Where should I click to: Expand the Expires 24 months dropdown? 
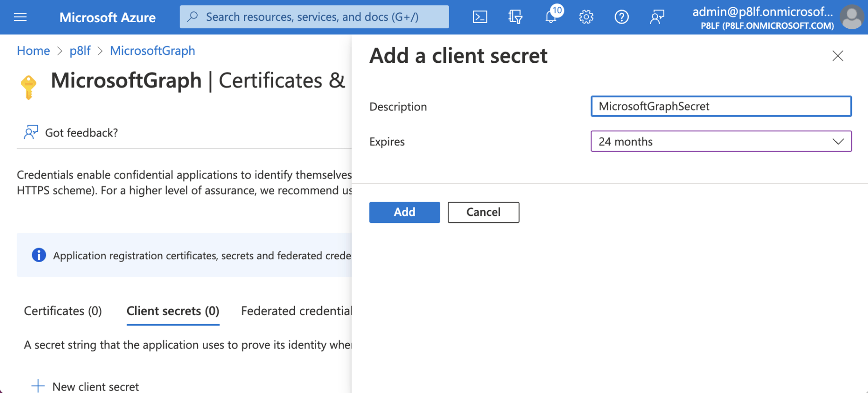tap(721, 141)
